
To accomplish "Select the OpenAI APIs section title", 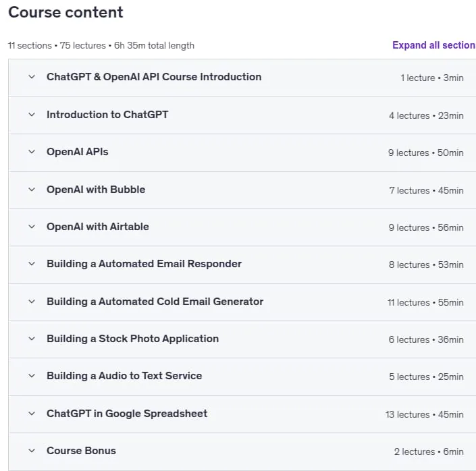I will [78, 152].
